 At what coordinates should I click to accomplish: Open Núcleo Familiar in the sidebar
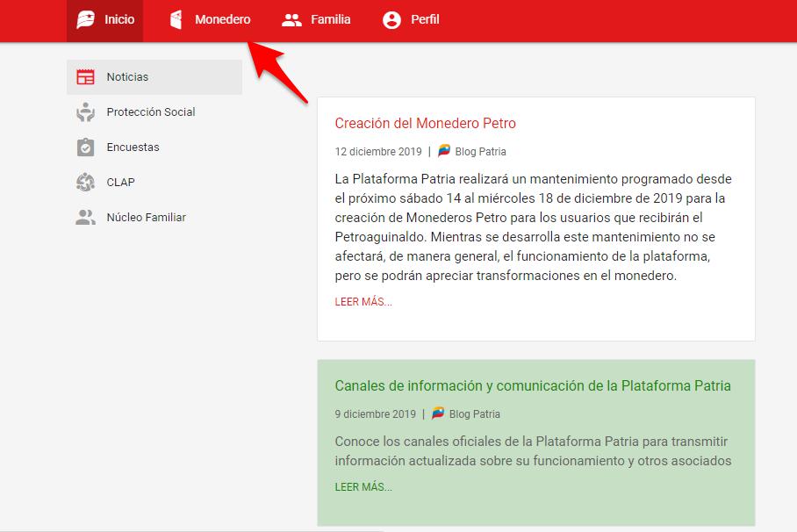tap(154, 217)
